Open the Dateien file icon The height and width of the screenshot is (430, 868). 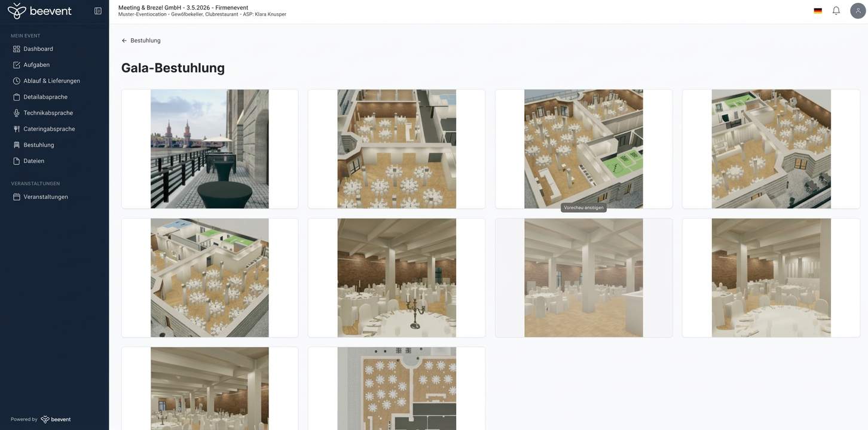pyautogui.click(x=17, y=161)
